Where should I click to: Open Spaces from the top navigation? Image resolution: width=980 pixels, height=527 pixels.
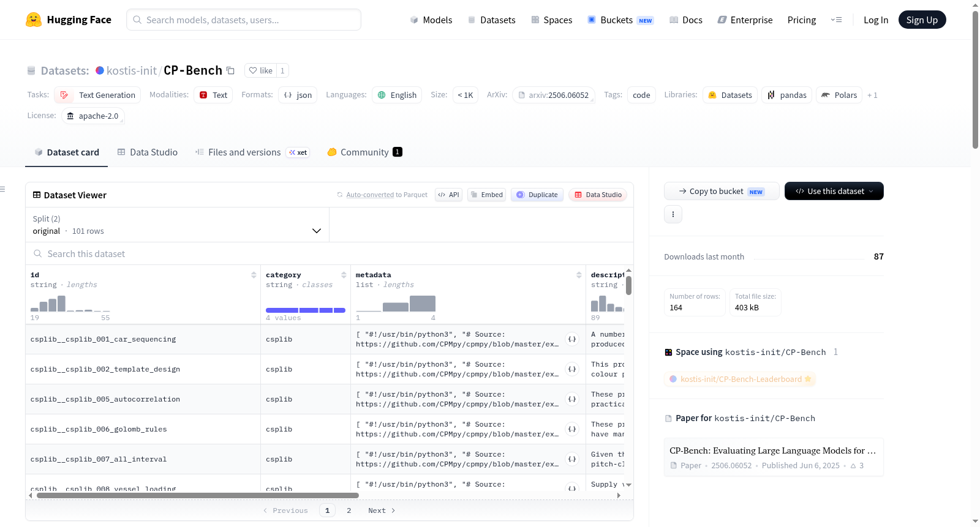(x=552, y=20)
